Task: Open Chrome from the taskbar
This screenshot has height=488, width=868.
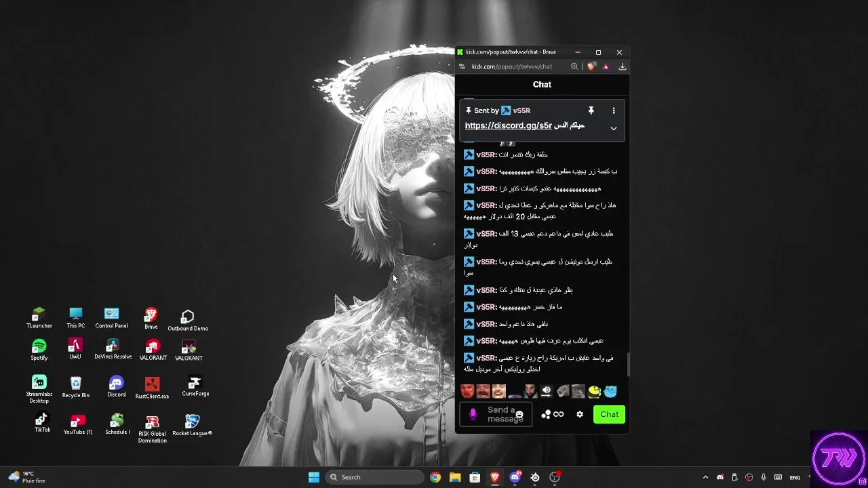Action: pyautogui.click(x=435, y=477)
